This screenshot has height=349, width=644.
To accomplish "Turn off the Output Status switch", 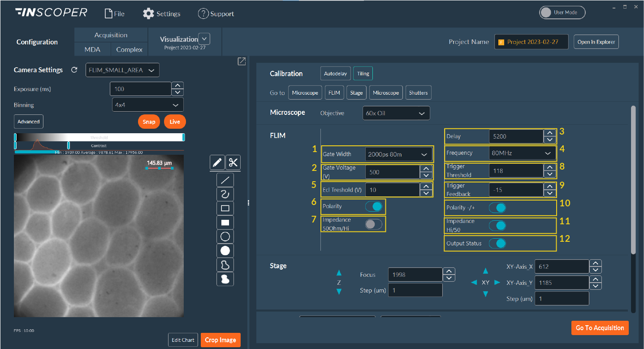I will [x=497, y=243].
